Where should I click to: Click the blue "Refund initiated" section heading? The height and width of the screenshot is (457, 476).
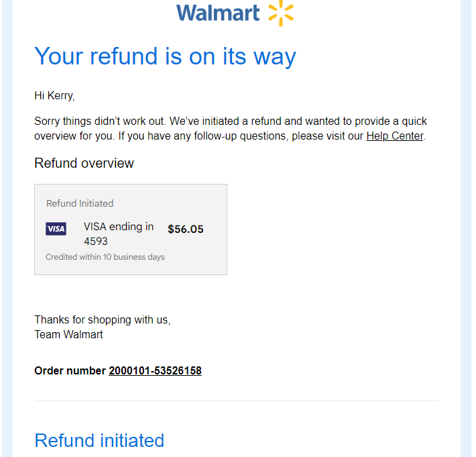pos(99,441)
